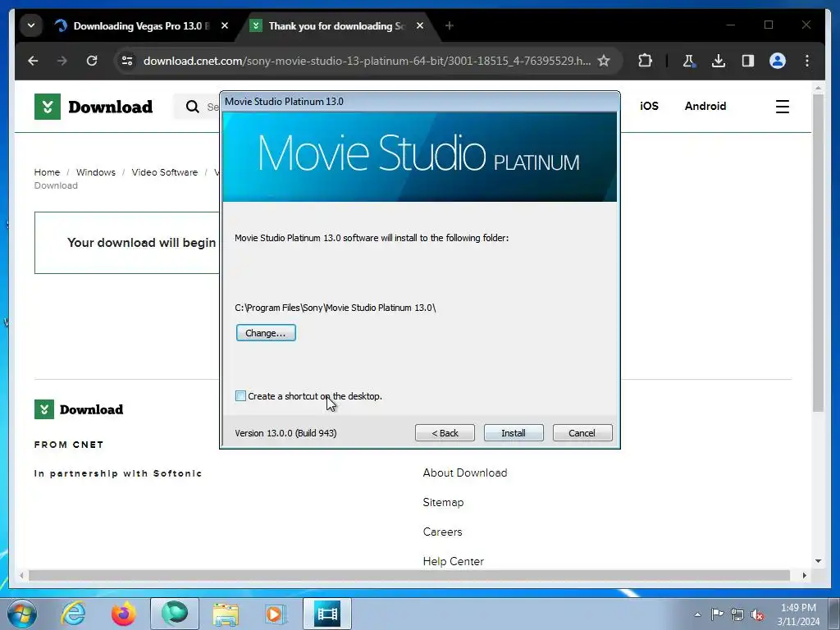Click the Change... folder button
The image size is (840, 630).
[x=266, y=333]
